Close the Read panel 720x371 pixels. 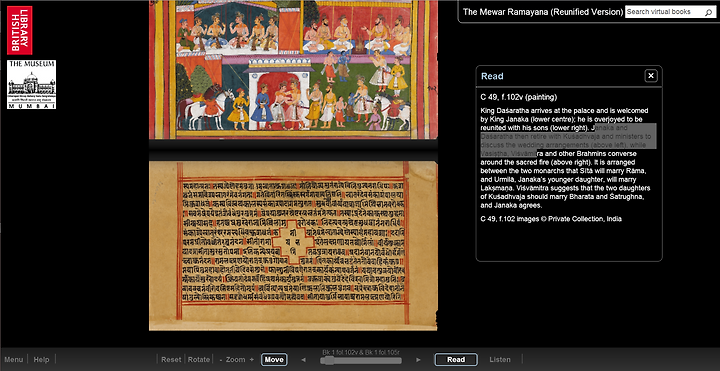[x=651, y=76]
